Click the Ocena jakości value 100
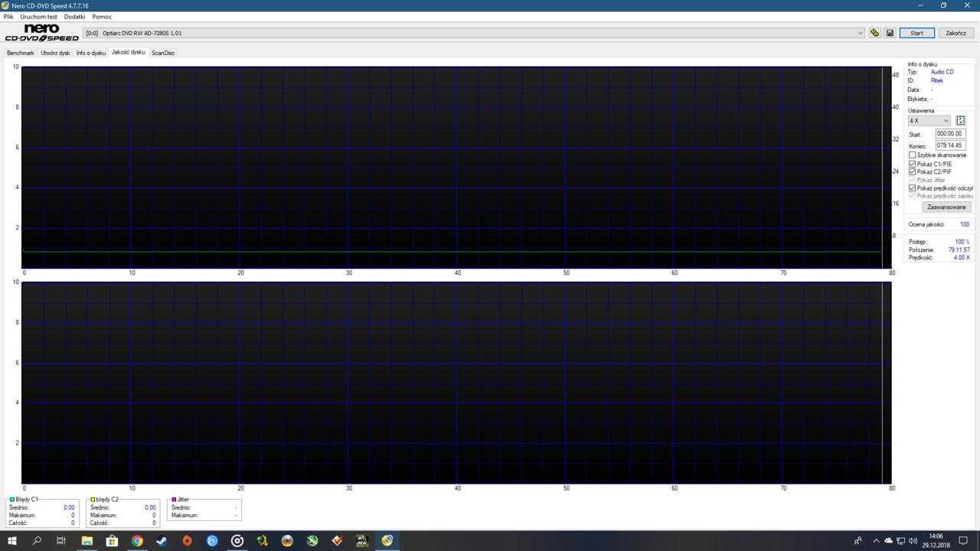This screenshot has width=980, height=551. [x=964, y=224]
